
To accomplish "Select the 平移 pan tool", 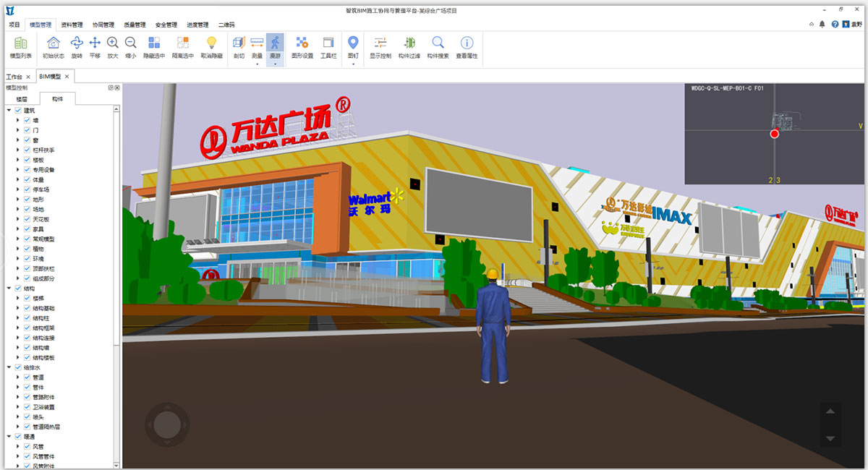I will tap(95, 48).
